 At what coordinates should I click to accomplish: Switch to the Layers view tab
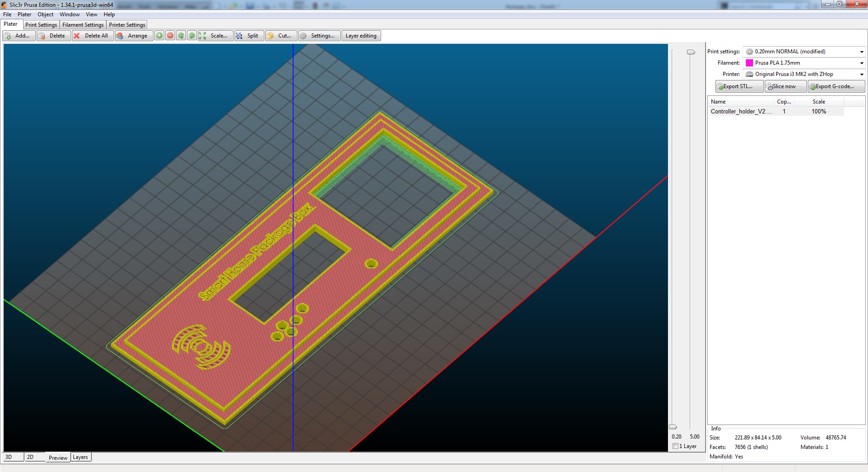pyautogui.click(x=81, y=457)
